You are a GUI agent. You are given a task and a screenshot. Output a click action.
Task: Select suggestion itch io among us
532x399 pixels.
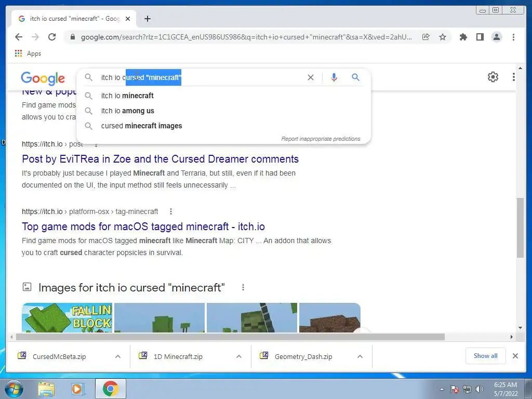click(x=223, y=111)
